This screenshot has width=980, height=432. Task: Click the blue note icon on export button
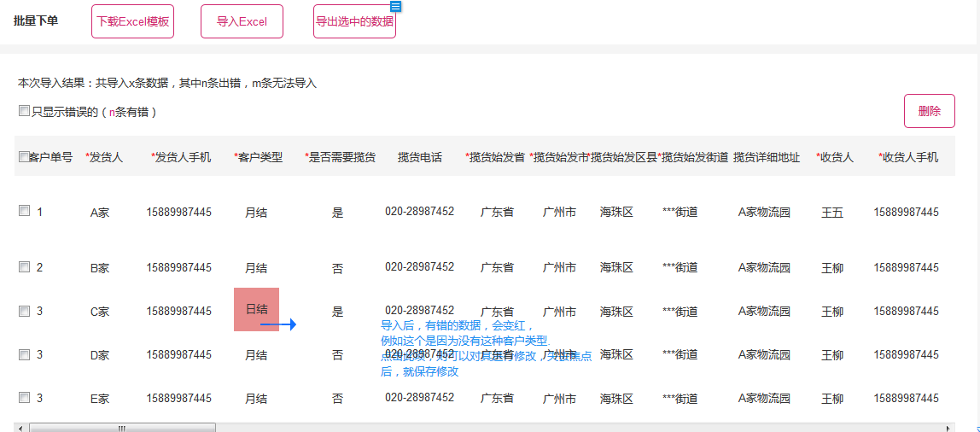(x=395, y=6)
